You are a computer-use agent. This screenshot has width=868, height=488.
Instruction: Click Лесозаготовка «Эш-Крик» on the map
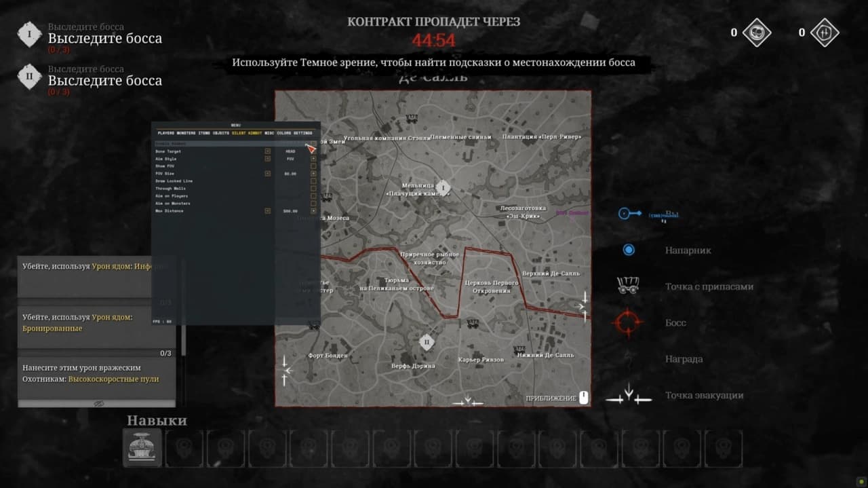[x=523, y=212]
